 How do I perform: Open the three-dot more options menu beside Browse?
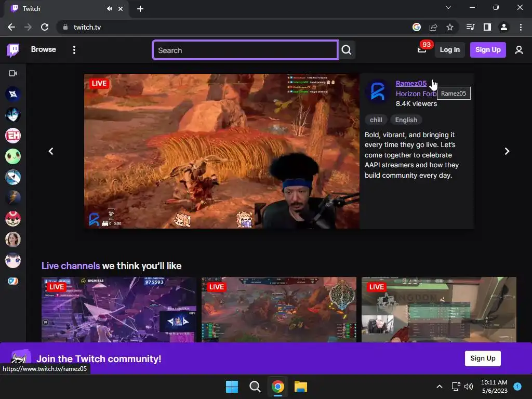(74, 50)
